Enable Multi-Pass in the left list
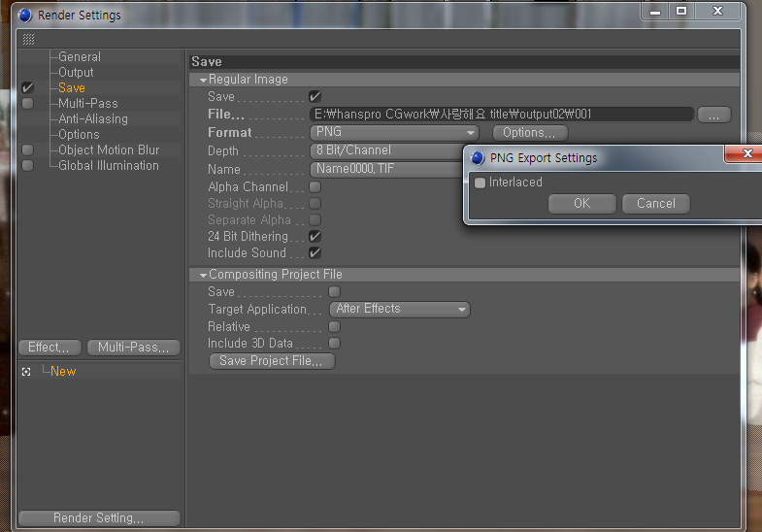762x532 pixels. [x=28, y=104]
